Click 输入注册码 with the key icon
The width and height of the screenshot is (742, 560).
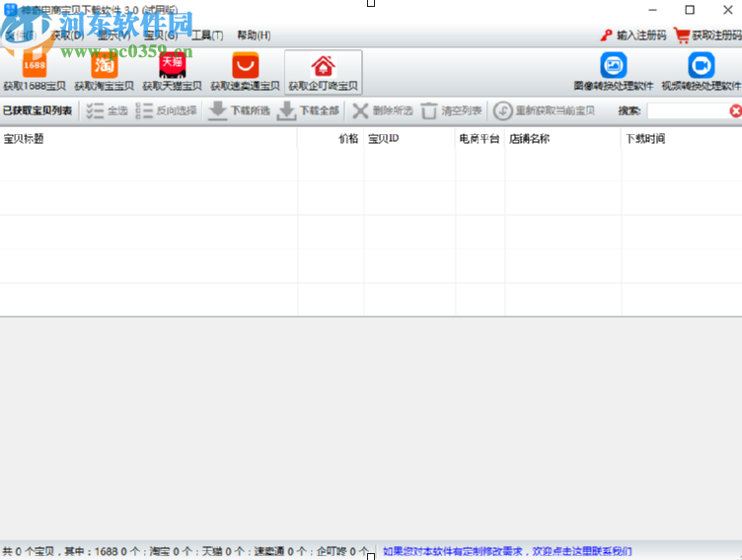click(633, 35)
